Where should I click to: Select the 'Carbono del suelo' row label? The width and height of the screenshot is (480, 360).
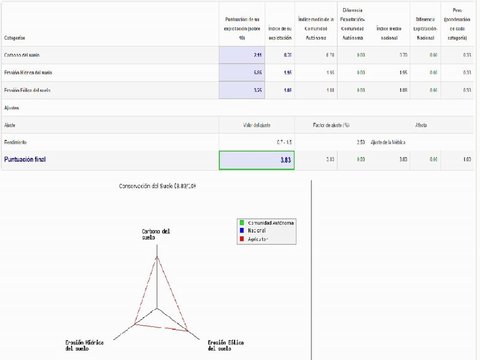point(22,55)
